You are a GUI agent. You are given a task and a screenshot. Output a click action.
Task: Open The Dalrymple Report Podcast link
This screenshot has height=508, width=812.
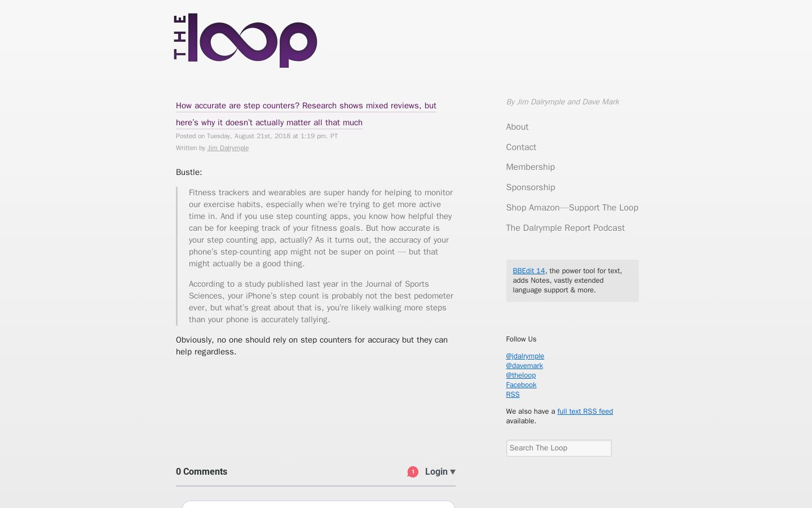click(565, 228)
